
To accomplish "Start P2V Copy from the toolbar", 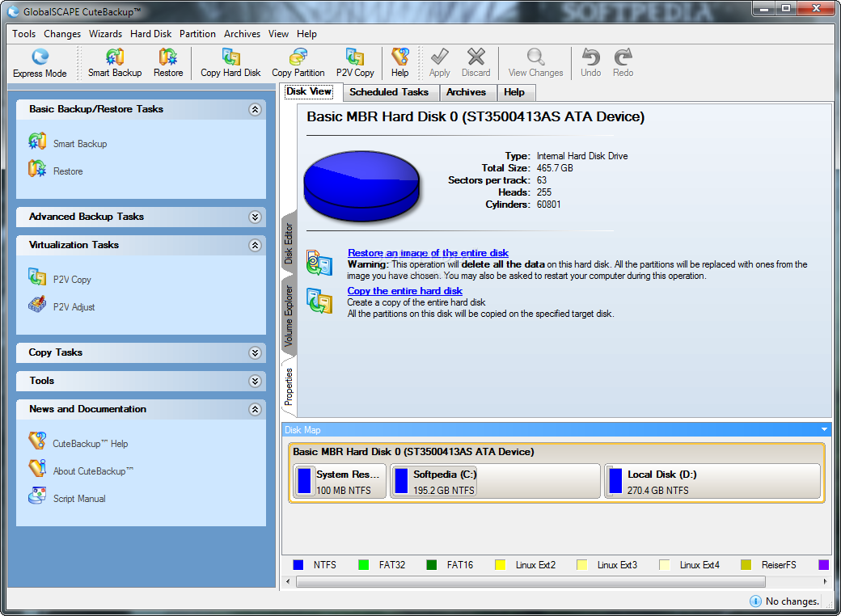I will point(355,63).
